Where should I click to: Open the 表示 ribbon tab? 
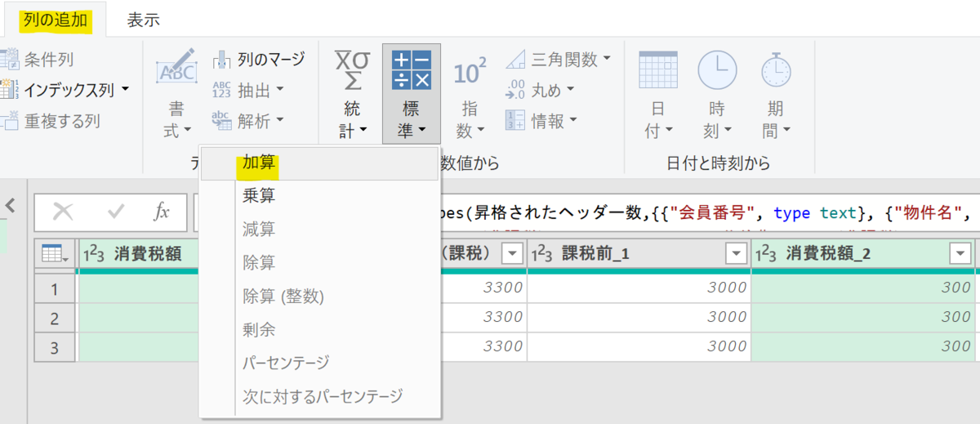pos(143,20)
